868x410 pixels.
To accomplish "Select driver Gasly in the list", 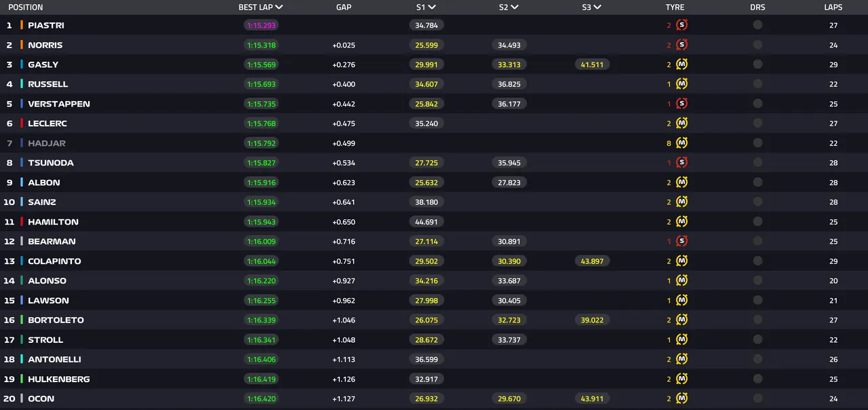I will point(43,64).
